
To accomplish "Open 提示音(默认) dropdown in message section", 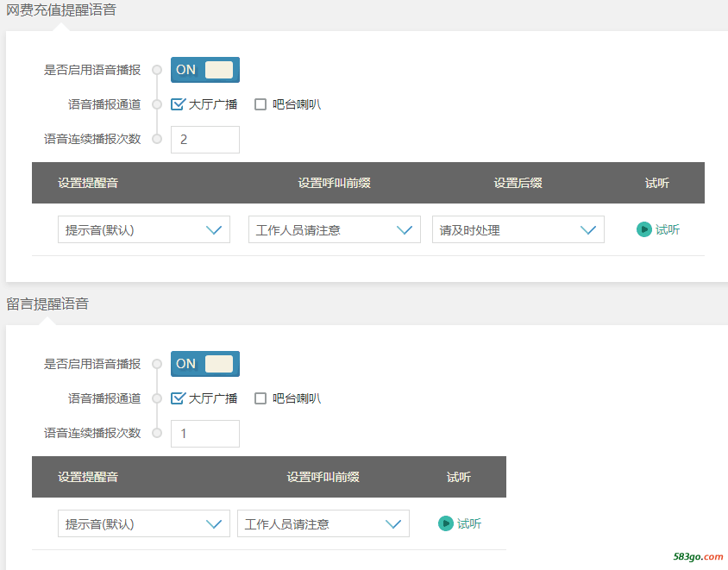I will (144, 523).
